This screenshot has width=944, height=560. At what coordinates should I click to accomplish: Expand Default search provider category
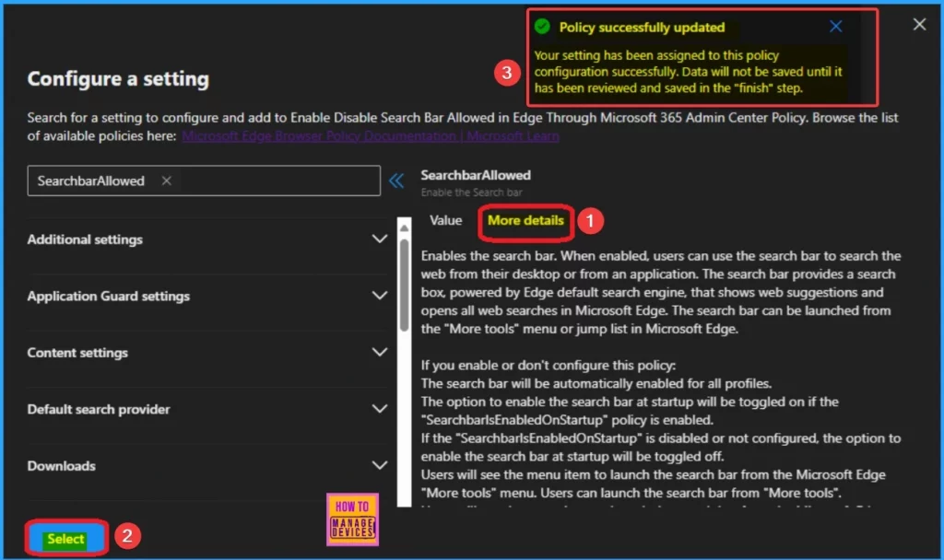[379, 408]
